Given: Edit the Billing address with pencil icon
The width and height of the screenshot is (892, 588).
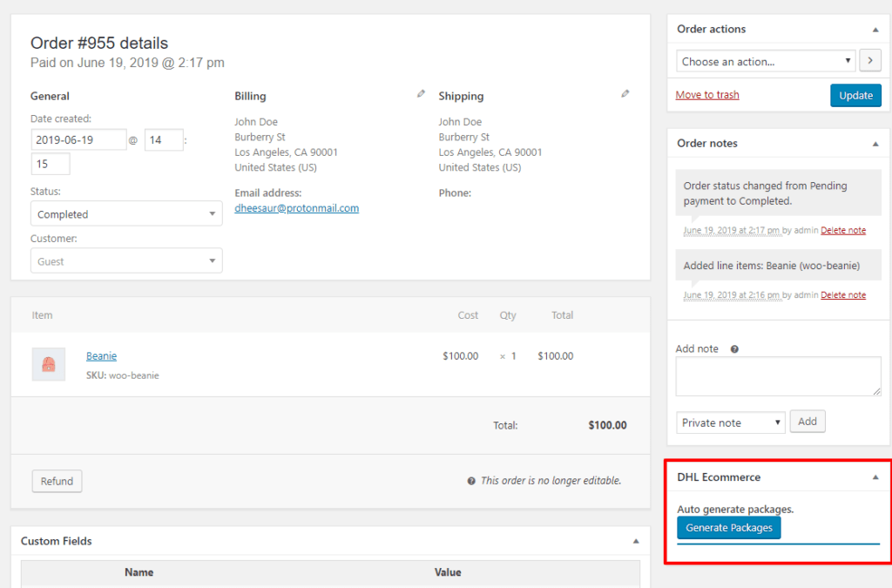Looking at the screenshot, I should pos(421,93).
